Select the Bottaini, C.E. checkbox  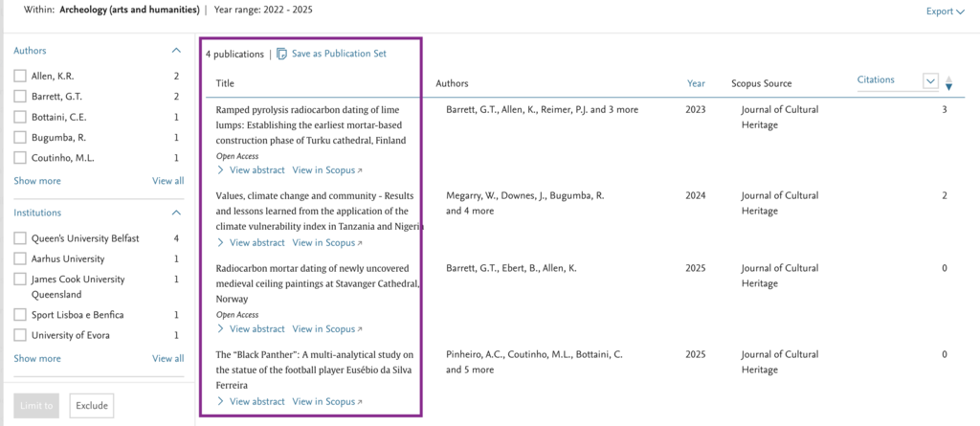point(20,117)
